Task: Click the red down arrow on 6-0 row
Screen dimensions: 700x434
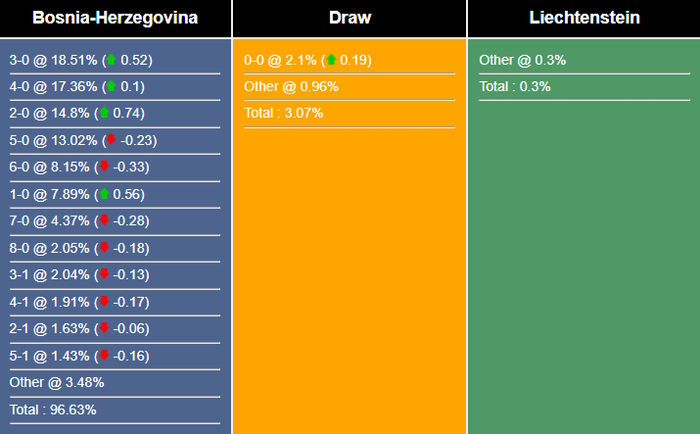Action: tap(103, 167)
